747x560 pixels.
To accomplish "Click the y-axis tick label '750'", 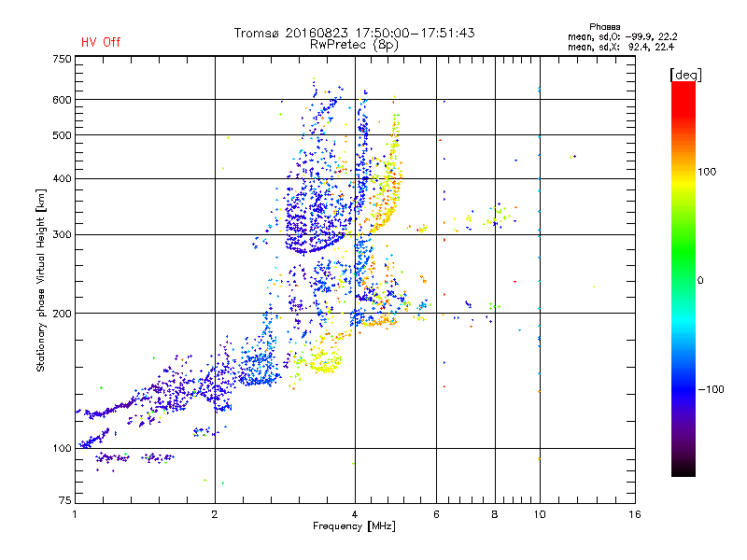I will coord(62,59).
